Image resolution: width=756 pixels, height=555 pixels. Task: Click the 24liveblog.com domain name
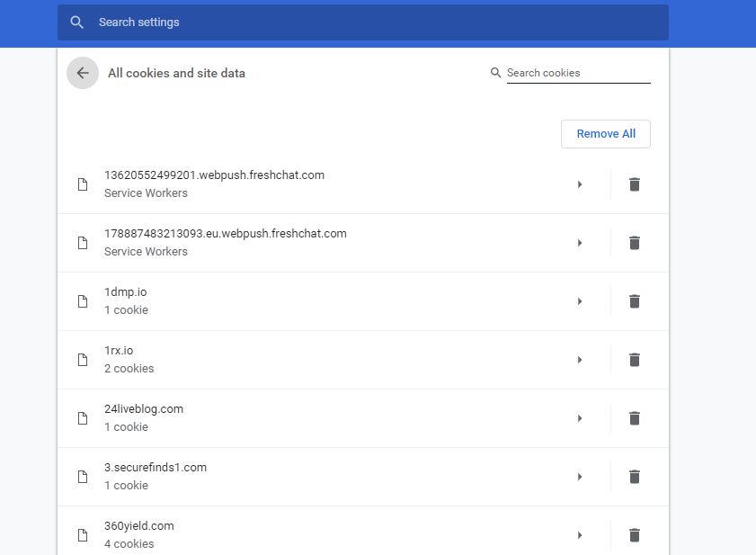point(144,408)
